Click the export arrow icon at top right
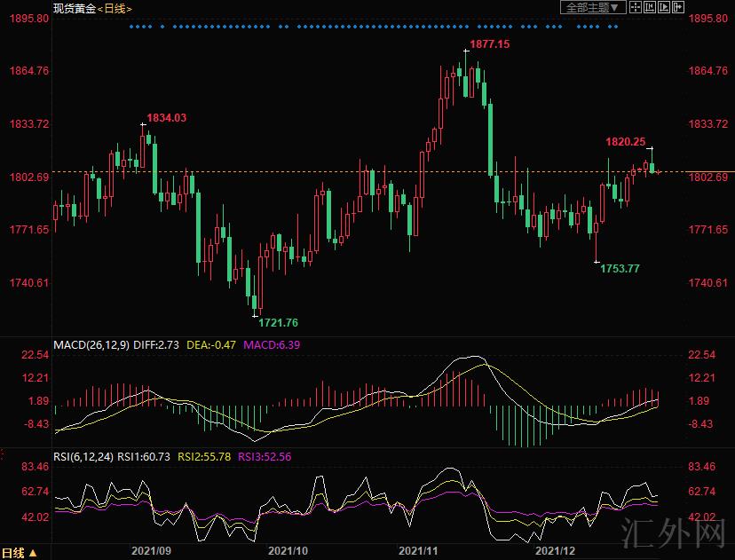The image size is (735, 560). (678, 7)
